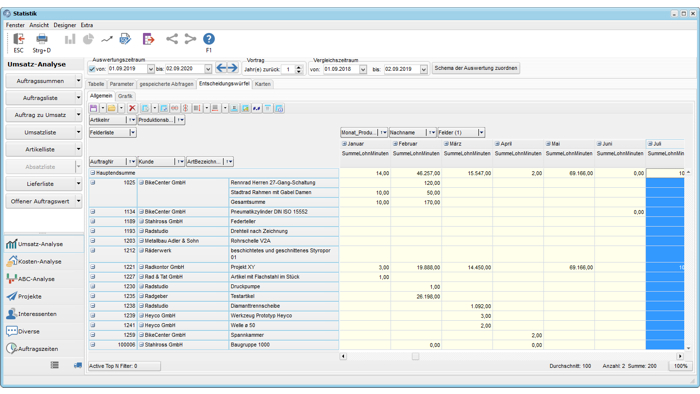This screenshot has height=394, width=700.
Task: Toggle expand box beside Februar column
Action: coord(395,144)
